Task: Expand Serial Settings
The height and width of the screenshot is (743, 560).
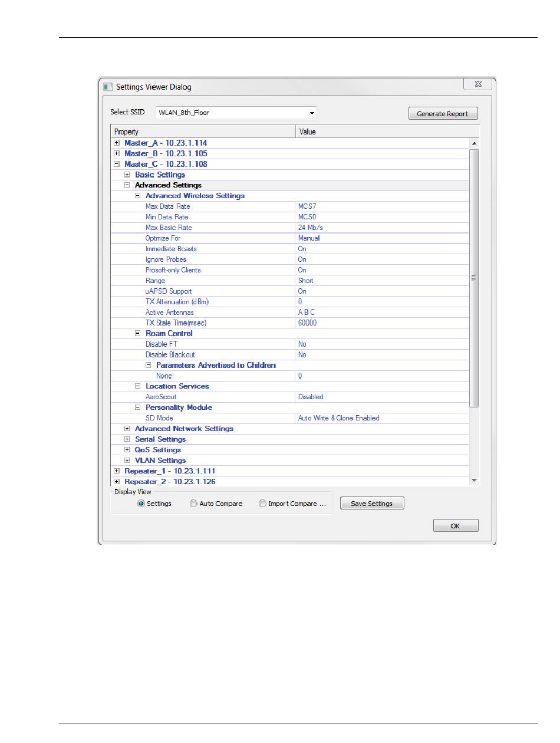Action: click(127, 439)
